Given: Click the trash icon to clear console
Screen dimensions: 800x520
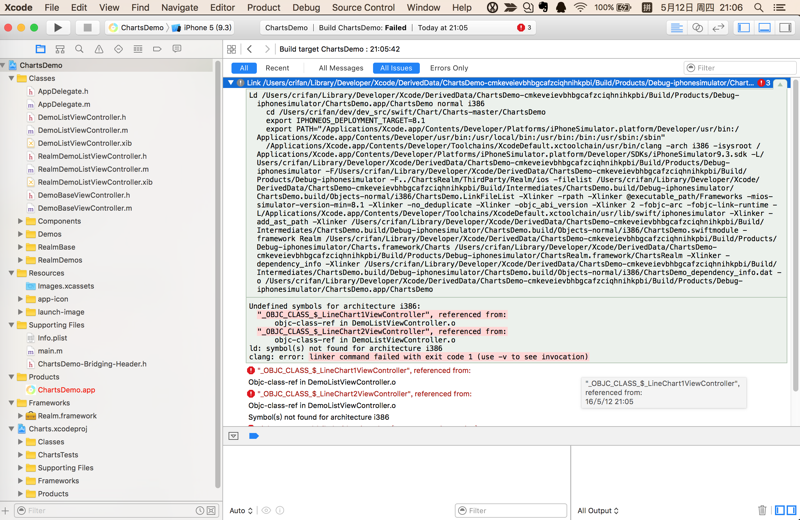Looking at the screenshot, I should (762, 510).
